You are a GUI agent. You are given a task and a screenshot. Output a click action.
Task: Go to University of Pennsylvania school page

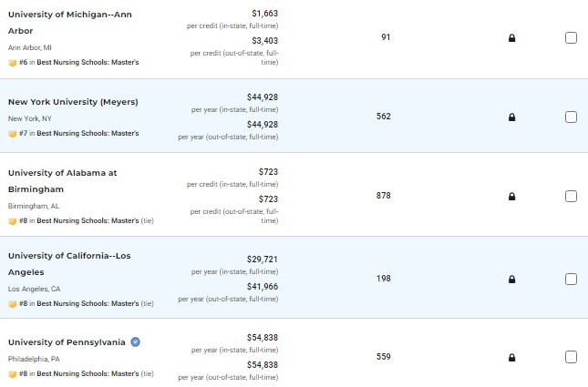point(67,342)
